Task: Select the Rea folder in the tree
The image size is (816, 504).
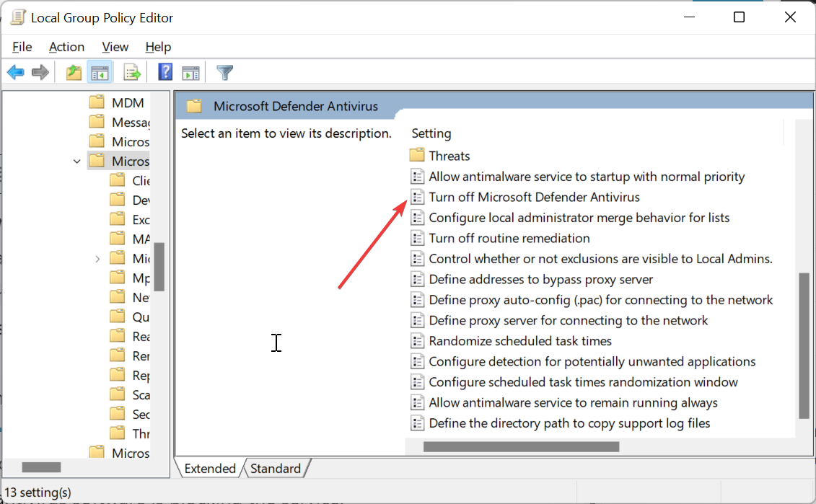Action: [x=141, y=336]
